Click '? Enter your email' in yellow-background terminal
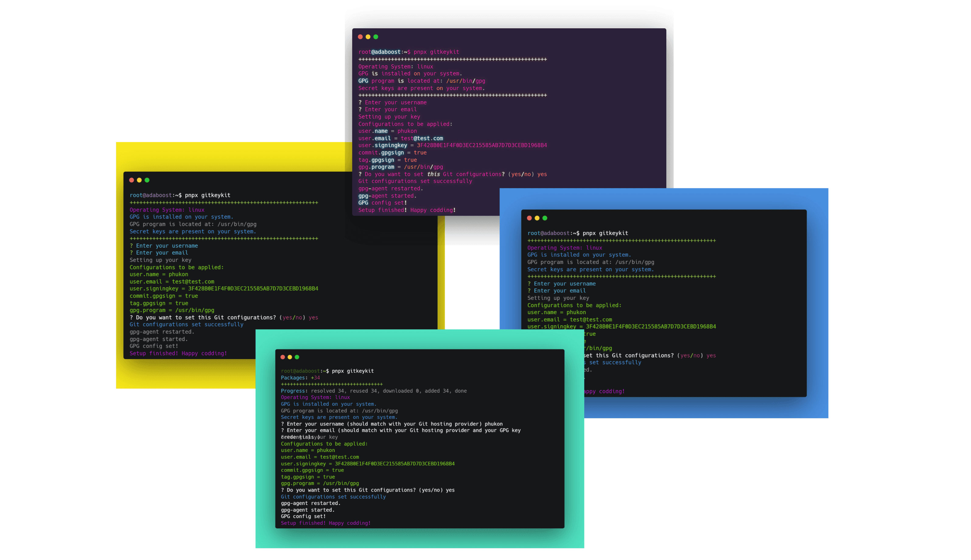Image resolution: width=971 pixels, height=560 pixels. pyautogui.click(x=159, y=253)
